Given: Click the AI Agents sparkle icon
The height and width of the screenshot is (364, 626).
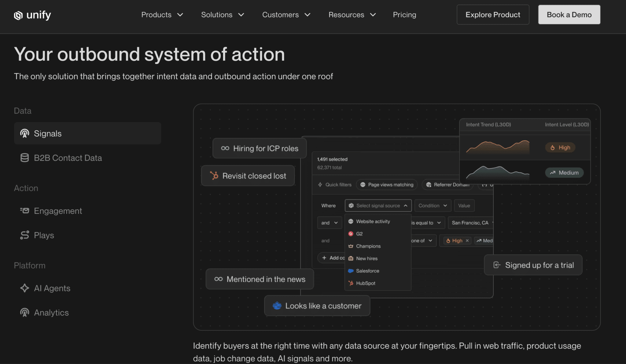Looking at the screenshot, I should [x=25, y=288].
